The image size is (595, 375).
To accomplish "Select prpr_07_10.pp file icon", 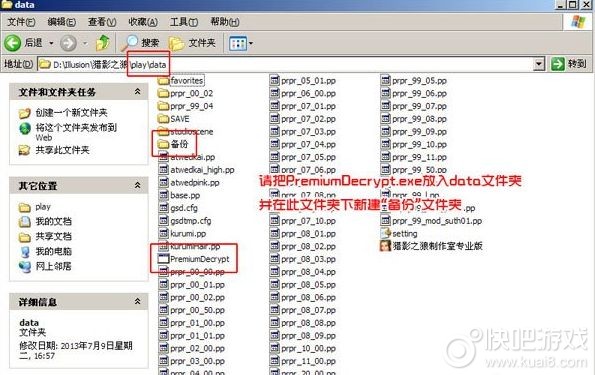I will pos(274,221).
